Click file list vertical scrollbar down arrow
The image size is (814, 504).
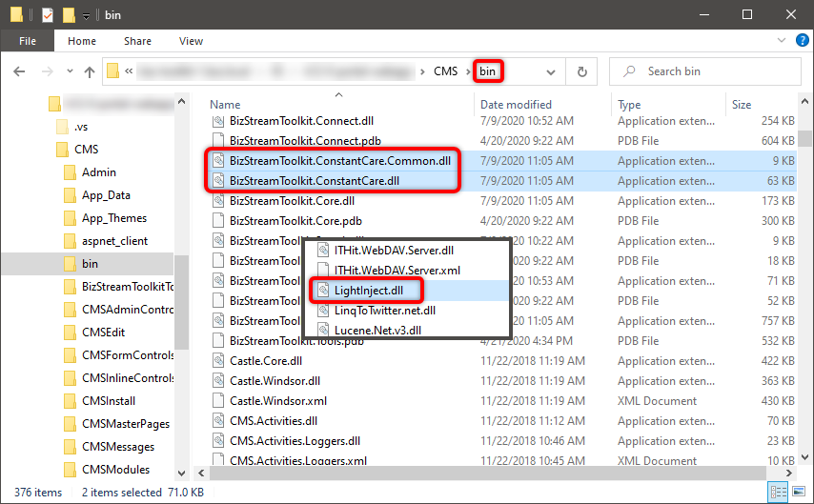click(804, 457)
